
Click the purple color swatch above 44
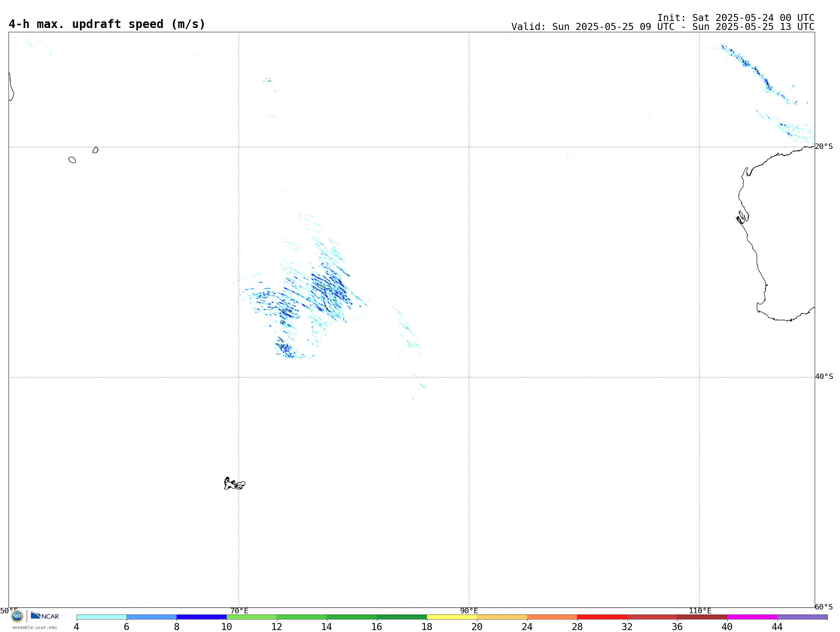pyautogui.click(x=802, y=617)
